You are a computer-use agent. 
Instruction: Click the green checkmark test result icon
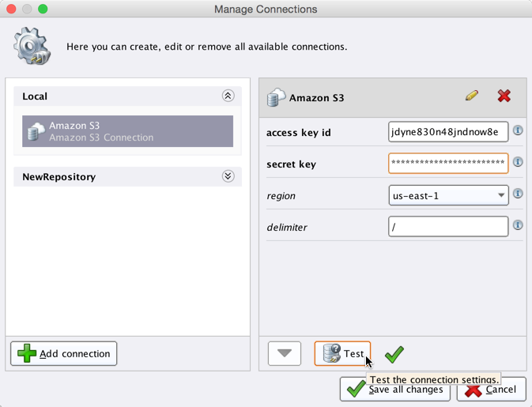(394, 355)
